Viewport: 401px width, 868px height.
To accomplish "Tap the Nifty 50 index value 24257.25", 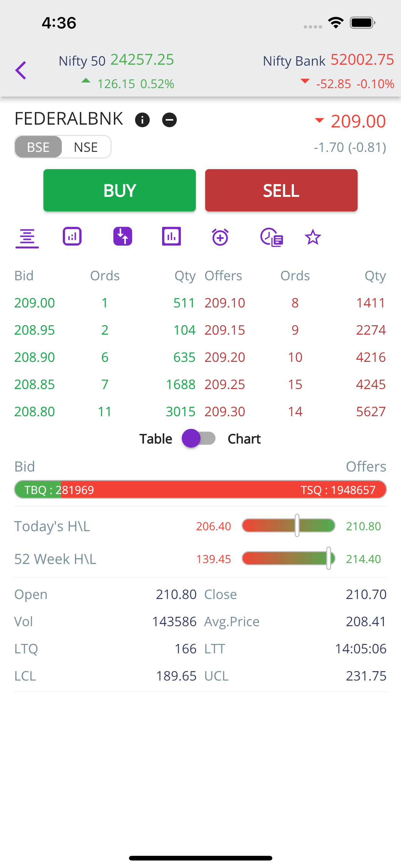I will pos(142,60).
